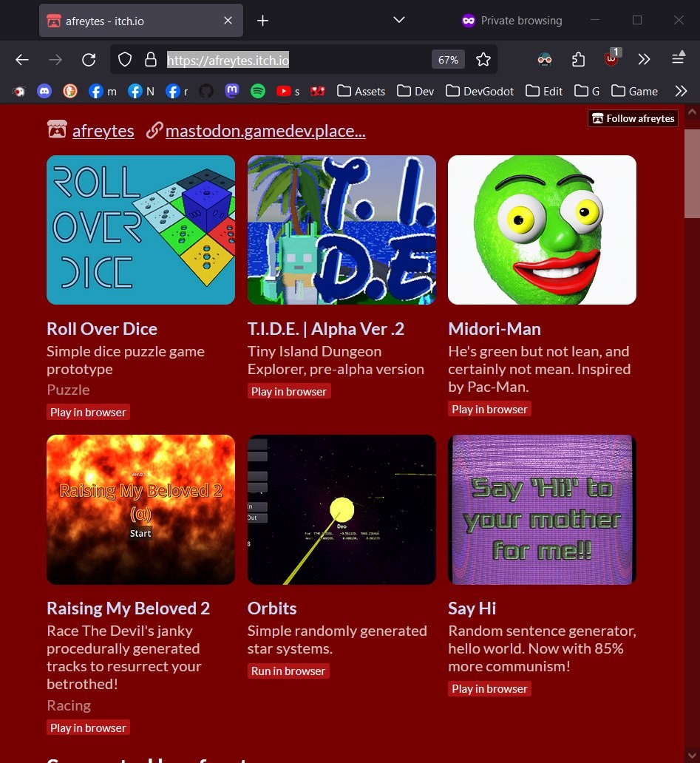The width and height of the screenshot is (700, 763).
Task: Go back to the previous page
Action: [x=22, y=60]
